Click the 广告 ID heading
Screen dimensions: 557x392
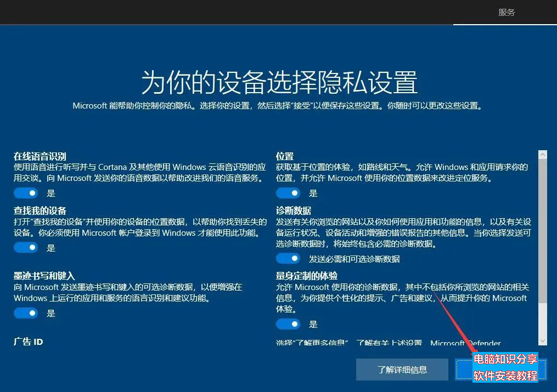click(29, 342)
